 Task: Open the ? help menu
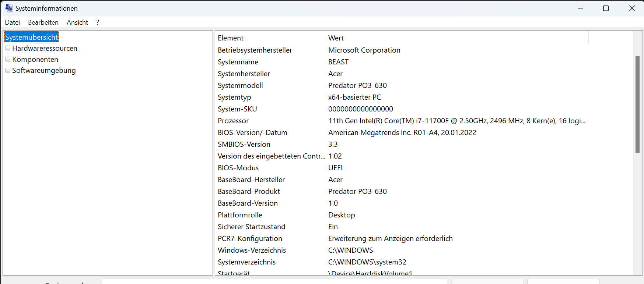98,22
